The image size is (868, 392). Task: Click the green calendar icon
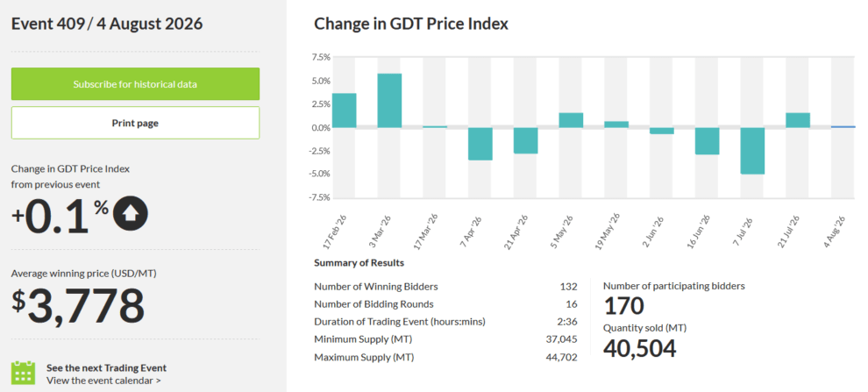[x=24, y=373]
